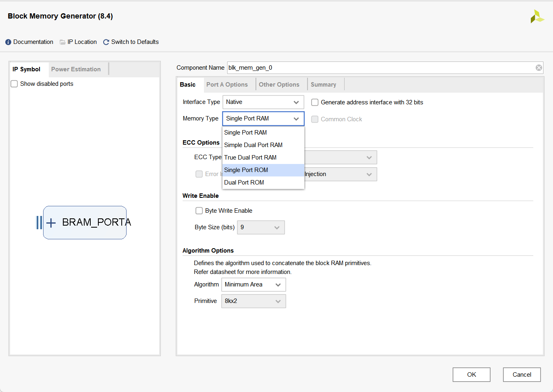Screen dimensions: 553x392
Task: Toggle Byte Write Enable checkbox
Action: point(199,211)
